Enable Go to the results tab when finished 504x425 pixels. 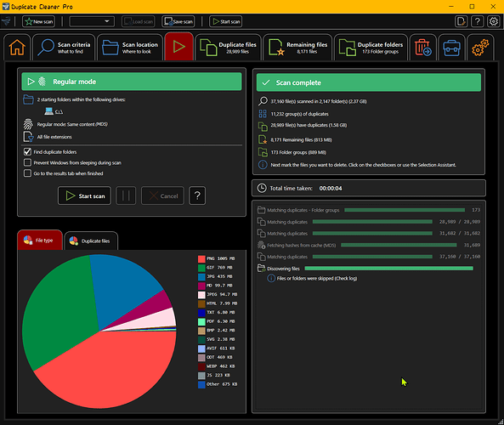point(28,173)
